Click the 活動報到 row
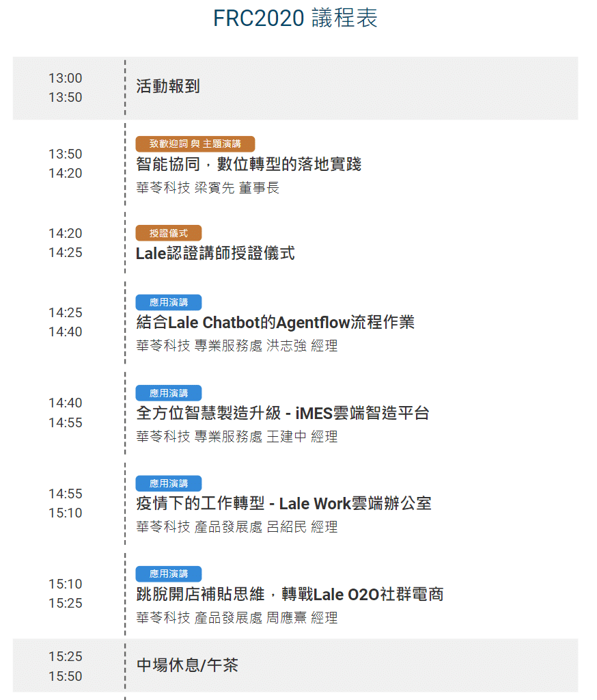The width and height of the screenshot is (597, 700). point(295,88)
